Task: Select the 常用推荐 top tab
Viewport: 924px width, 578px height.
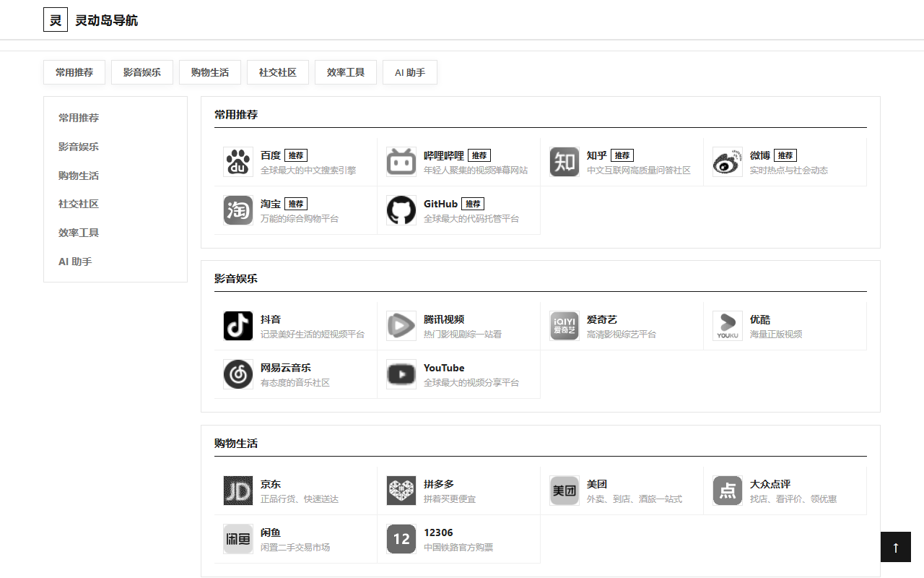Action: 74,72
